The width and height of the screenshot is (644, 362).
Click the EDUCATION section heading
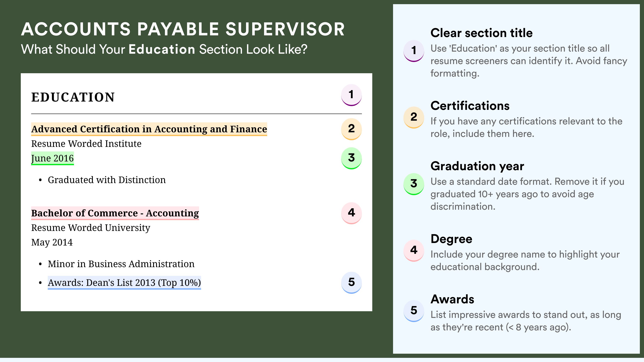click(73, 97)
